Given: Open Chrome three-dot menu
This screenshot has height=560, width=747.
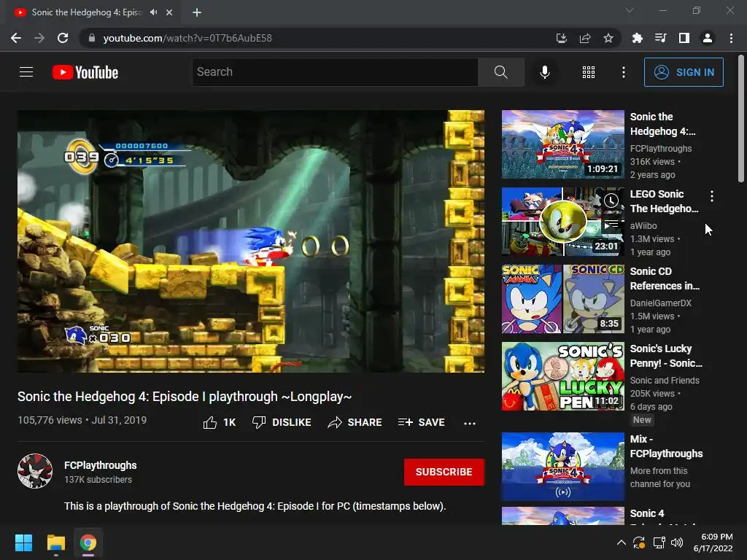Looking at the screenshot, I should coord(731,38).
